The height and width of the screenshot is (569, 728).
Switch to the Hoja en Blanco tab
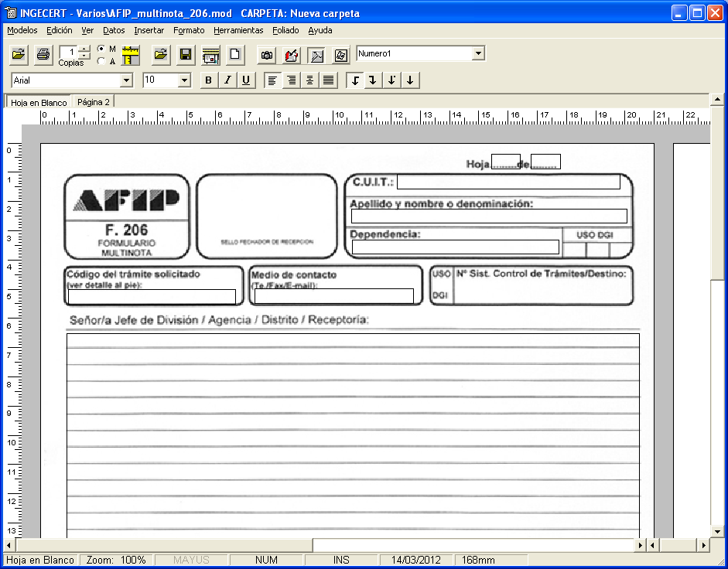[39, 102]
